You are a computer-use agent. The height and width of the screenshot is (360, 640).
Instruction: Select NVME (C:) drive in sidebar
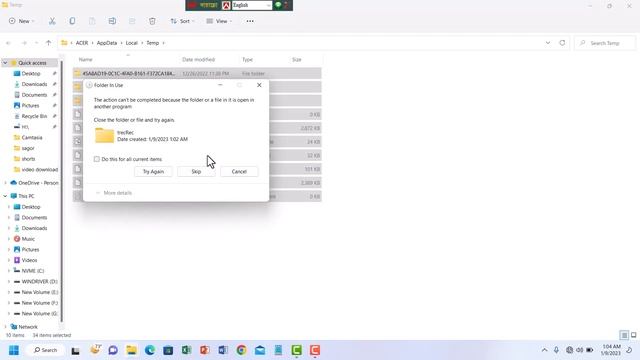pos(33,271)
